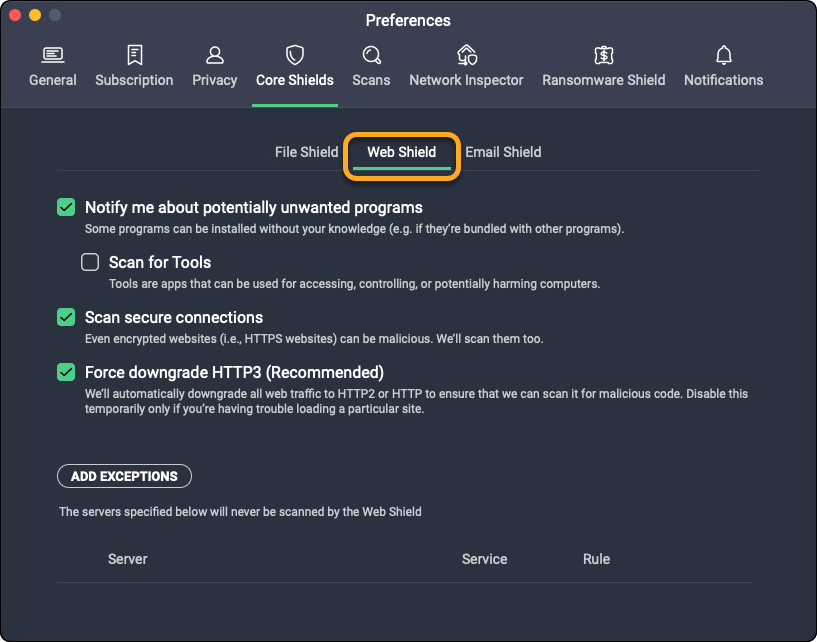The image size is (817, 642).
Task: Open the Notifications bell icon
Action: [x=723, y=54]
